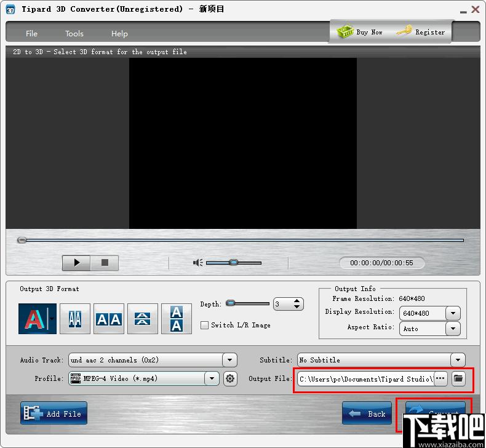Screen dimensions: 486x448
Task: Close the Tipard 3D Converter window
Action: pos(476,9)
